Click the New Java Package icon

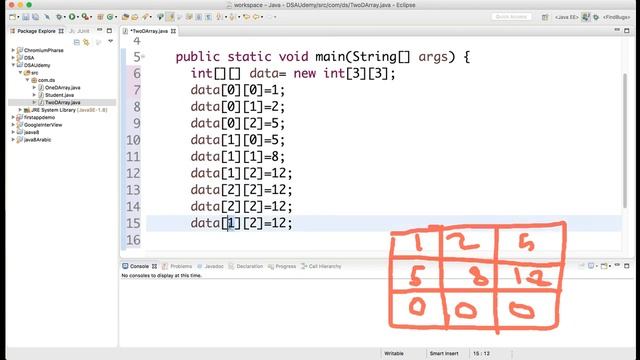[x=100, y=17]
